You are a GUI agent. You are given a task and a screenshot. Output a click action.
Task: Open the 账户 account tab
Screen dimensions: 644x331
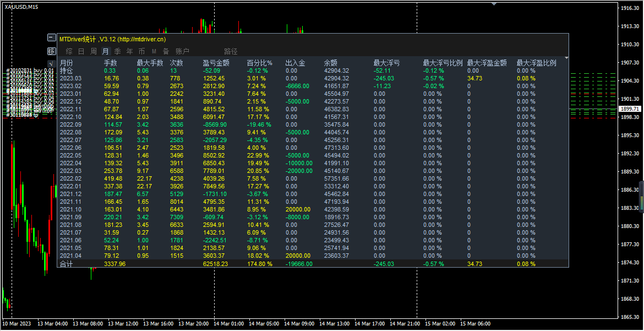(x=182, y=51)
